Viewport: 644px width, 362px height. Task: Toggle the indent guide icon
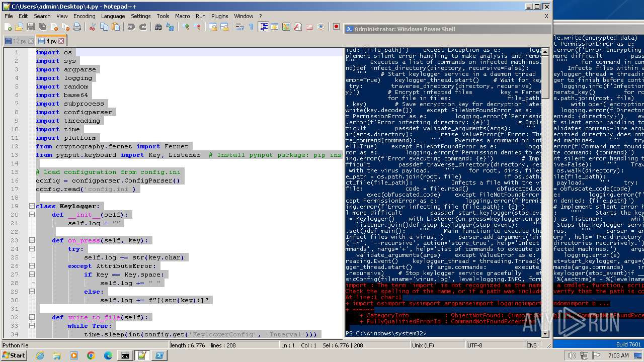(x=263, y=27)
